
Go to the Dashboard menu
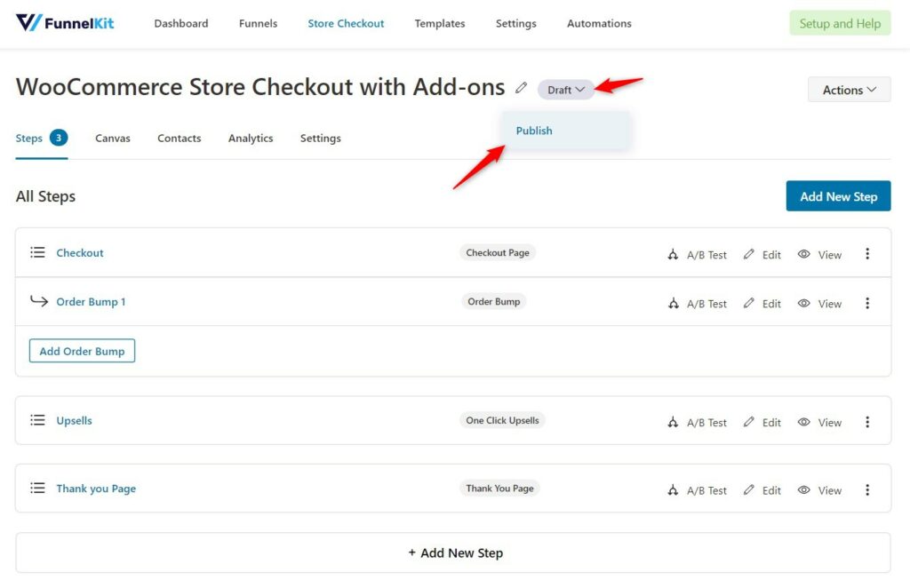coord(181,23)
